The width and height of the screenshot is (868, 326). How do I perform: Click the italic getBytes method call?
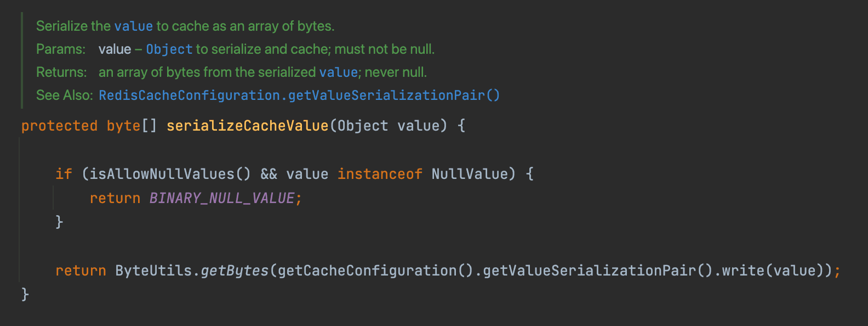point(235,271)
